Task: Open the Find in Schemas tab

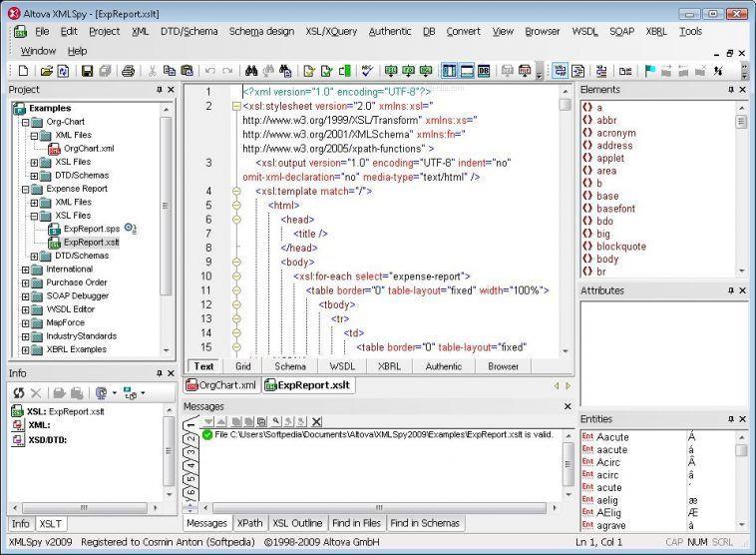Action: [425, 523]
